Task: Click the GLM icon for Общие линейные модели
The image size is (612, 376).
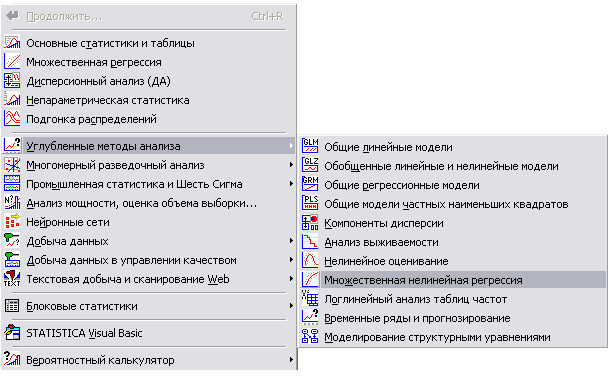Action: [310, 146]
